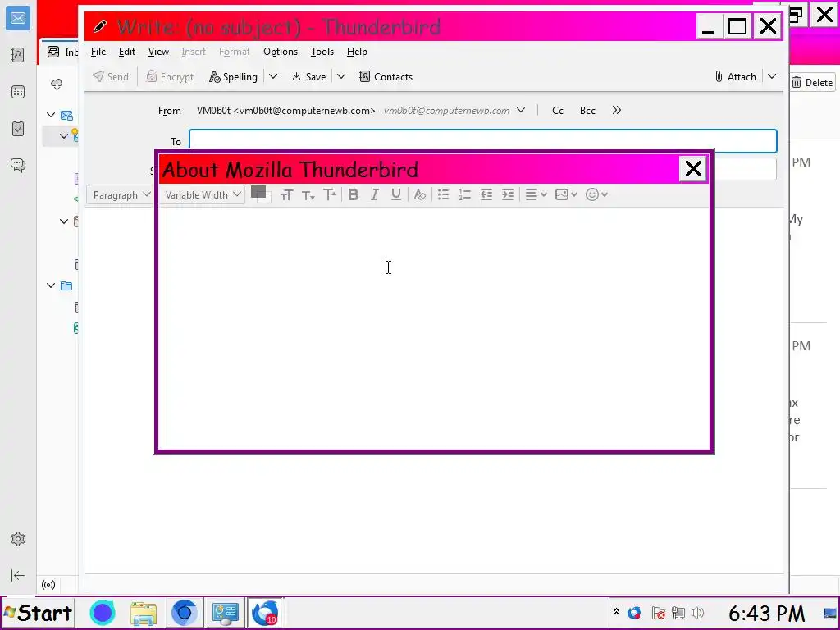Viewport: 840px width, 630px height.
Task: Click the Attach paperclip button
Action: pyautogui.click(x=736, y=77)
